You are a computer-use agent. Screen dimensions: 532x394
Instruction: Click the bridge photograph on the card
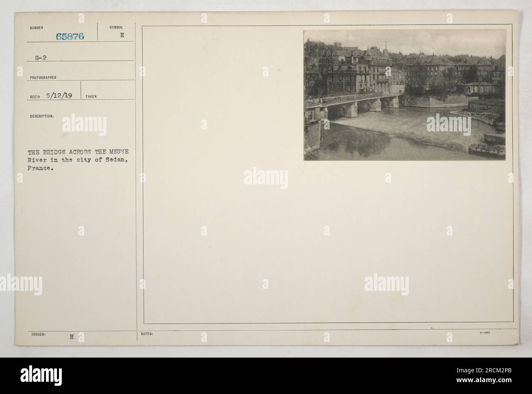pyautogui.click(x=404, y=95)
